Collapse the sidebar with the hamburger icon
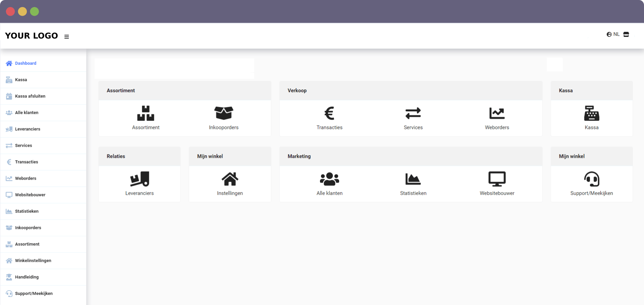 [66, 37]
